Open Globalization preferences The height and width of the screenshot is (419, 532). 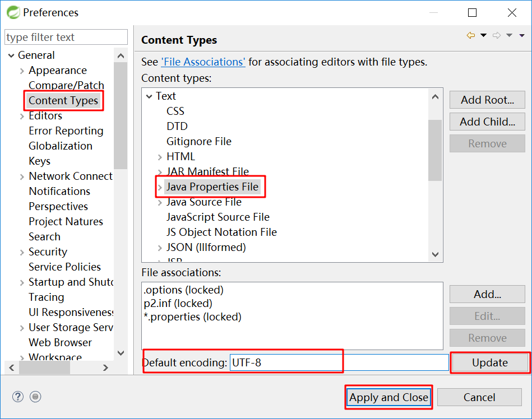pos(61,146)
